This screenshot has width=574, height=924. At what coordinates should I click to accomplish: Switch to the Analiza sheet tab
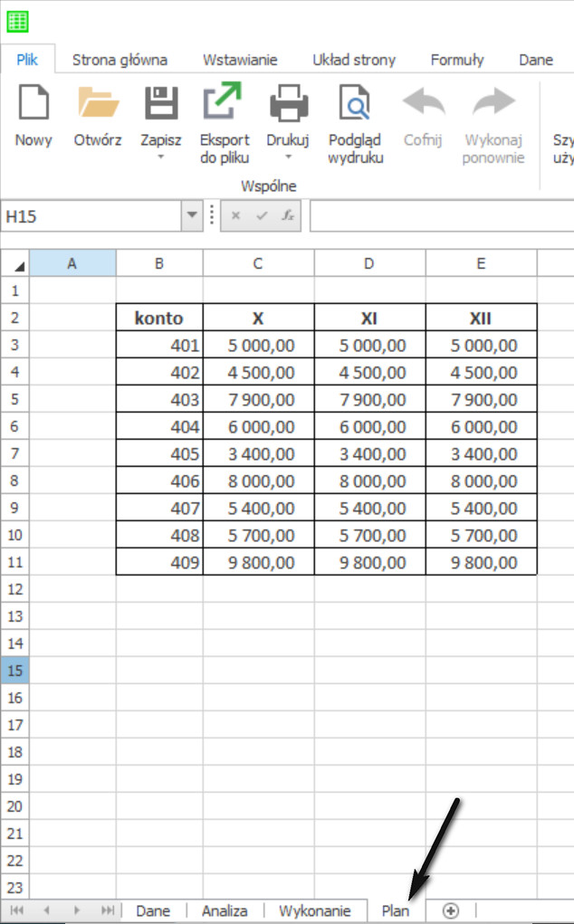225,910
